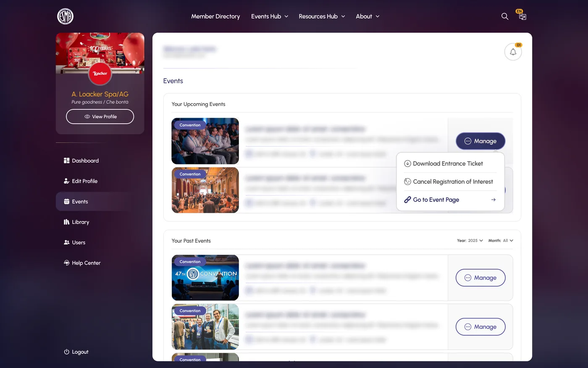Open Edit Profile in the sidebar
The image size is (588, 368).
click(x=84, y=181)
